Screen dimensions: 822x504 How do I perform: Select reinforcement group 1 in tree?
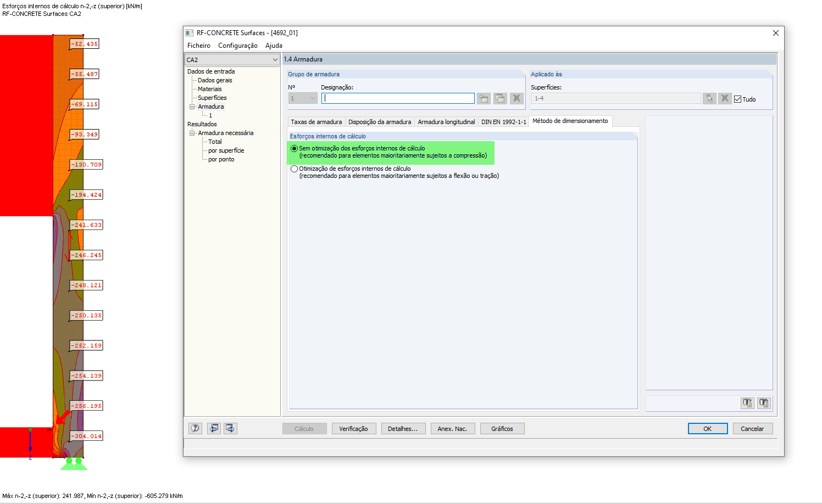pos(210,115)
